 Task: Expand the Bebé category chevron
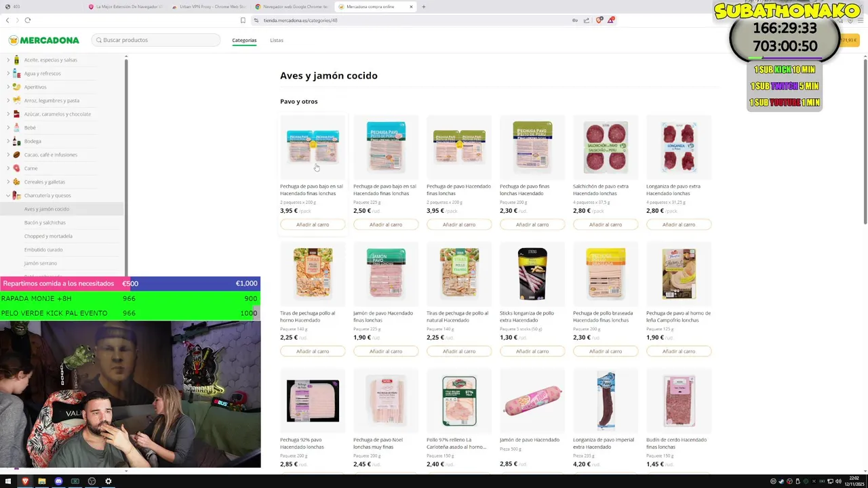(8, 127)
